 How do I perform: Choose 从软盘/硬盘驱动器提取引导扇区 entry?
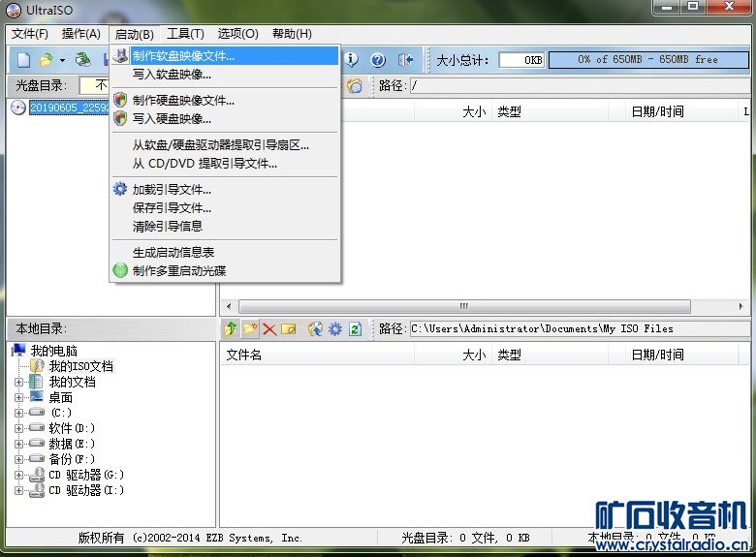(x=225, y=145)
